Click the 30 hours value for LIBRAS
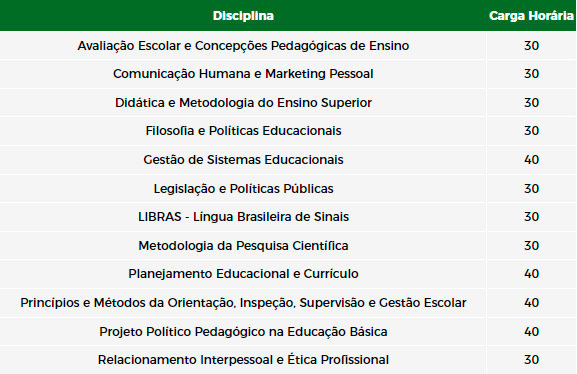The height and width of the screenshot is (374, 577). click(x=531, y=216)
